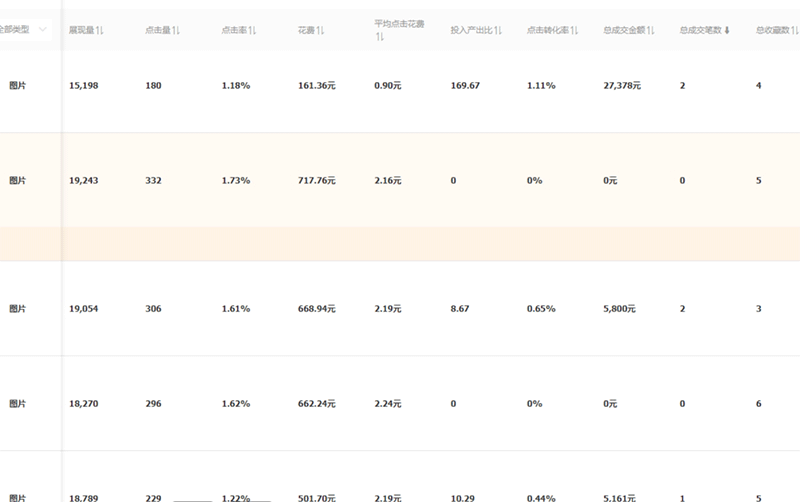Select the 19,243 impressions cell
800x502 pixels.
83,181
